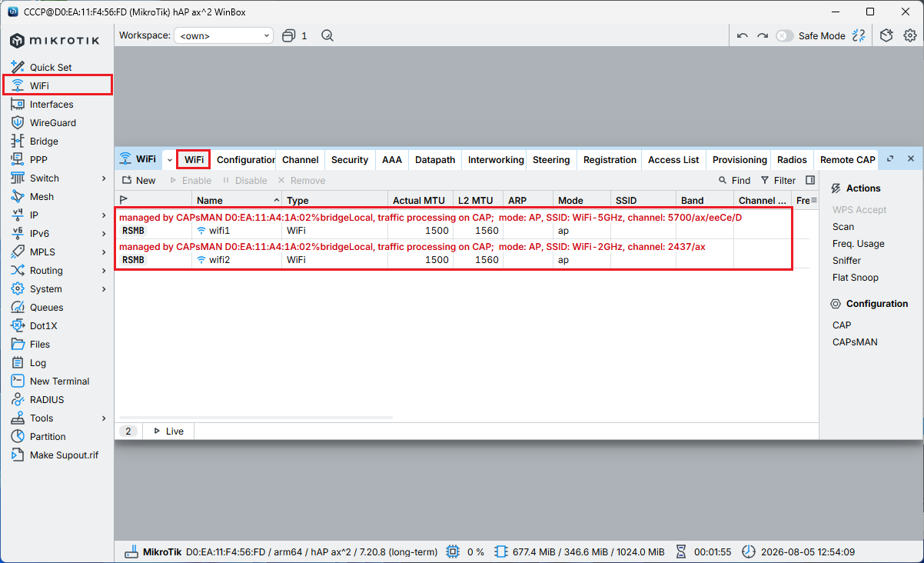Image resolution: width=924 pixels, height=563 pixels.
Task: Expand the System submenu
Action: 104,288
